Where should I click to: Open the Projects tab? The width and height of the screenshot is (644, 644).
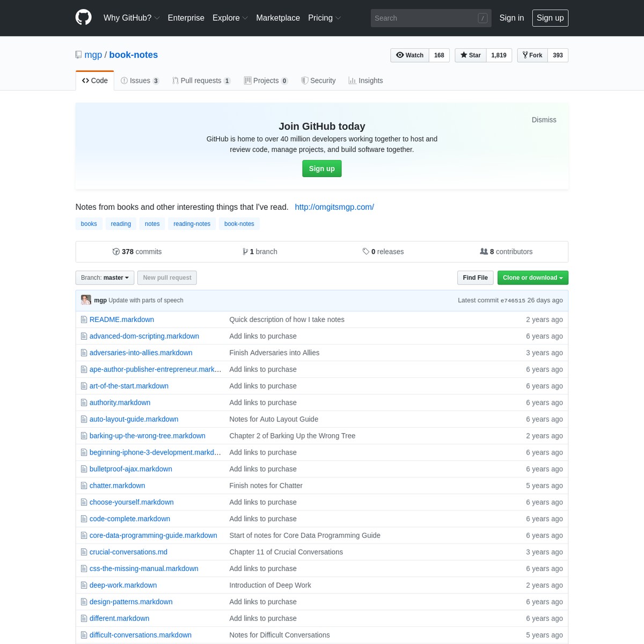coord(266,80)
